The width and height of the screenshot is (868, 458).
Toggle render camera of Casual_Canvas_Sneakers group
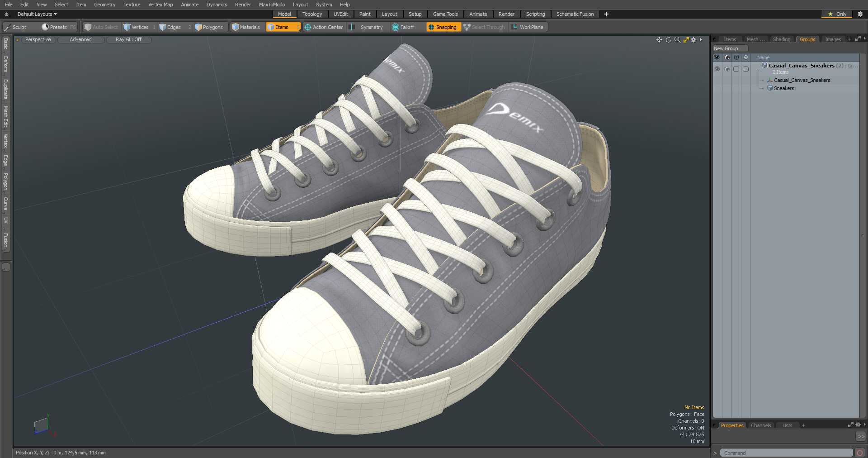(x=727, y=69)
